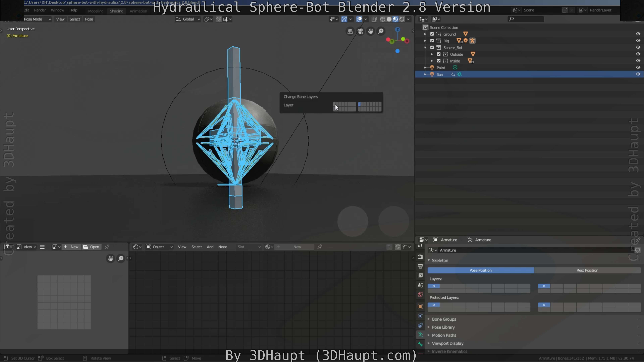
Task: Toggle gizmo display in viewport header
Action: [344, 19]
